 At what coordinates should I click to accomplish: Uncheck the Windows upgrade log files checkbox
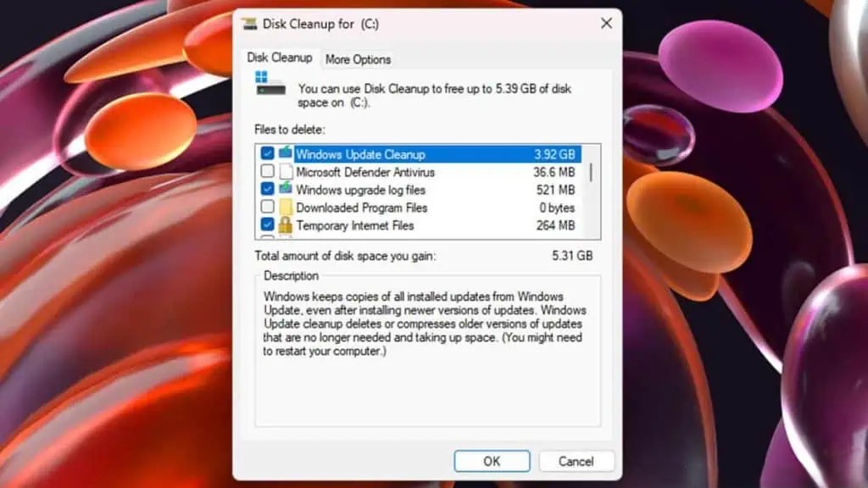click(x=267, y=189)
